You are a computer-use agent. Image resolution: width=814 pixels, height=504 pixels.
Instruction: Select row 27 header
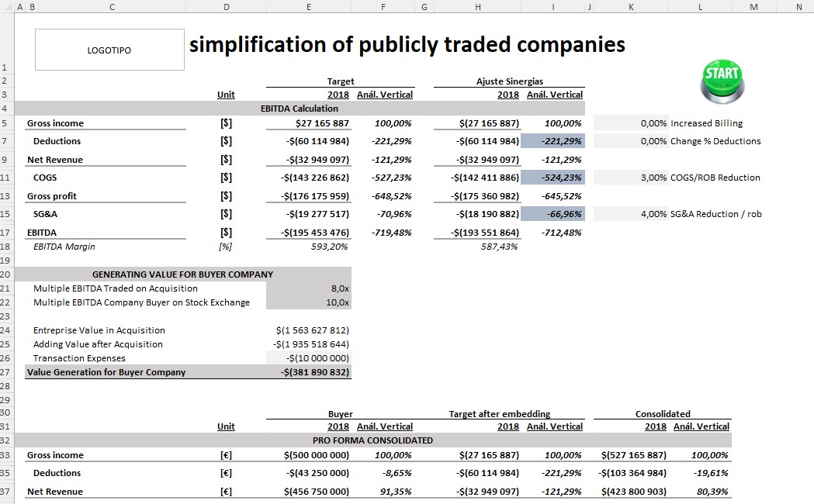click(x=5, y=371)
